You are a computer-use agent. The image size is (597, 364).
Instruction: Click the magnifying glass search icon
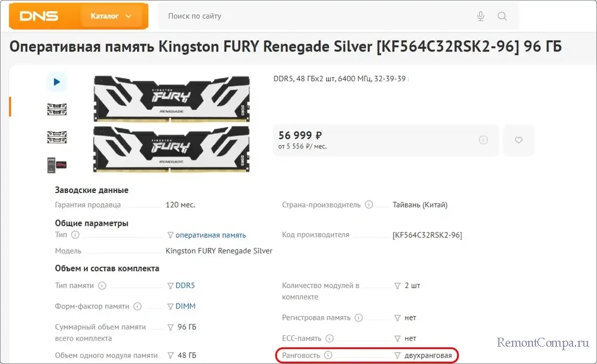coord(502,16)
